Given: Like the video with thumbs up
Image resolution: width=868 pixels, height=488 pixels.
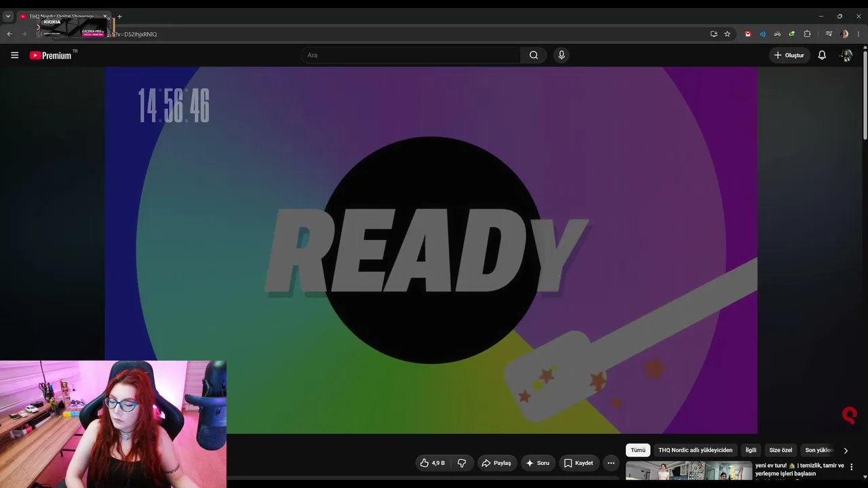Looking at the screenshot, I should (432, 463).
